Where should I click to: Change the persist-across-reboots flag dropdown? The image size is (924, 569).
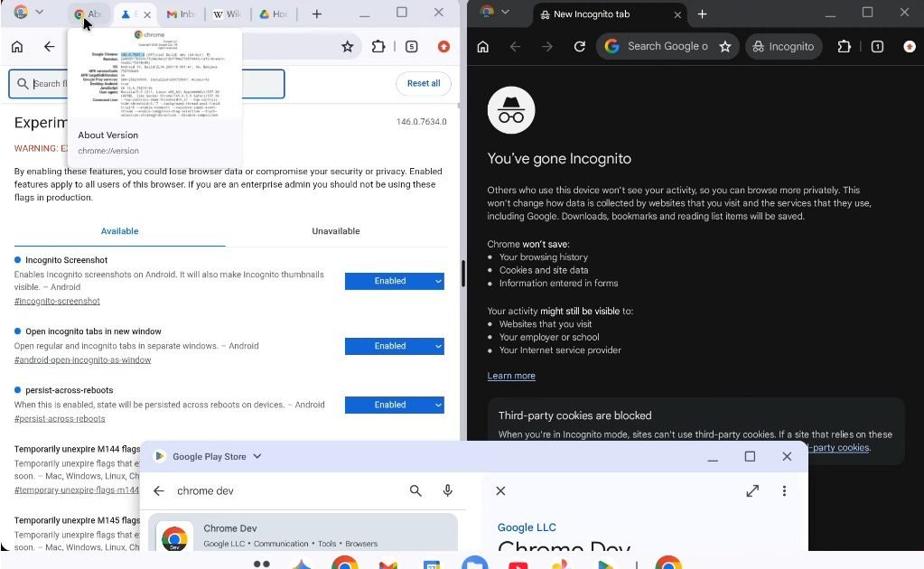click(x=394, y=405)
